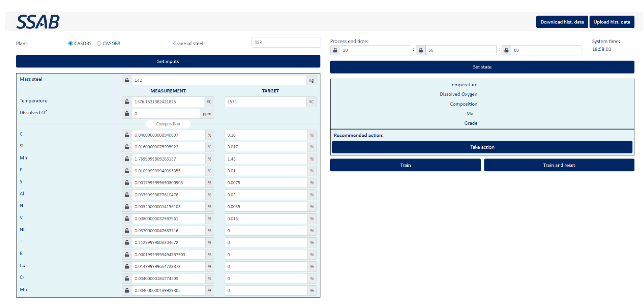Toggle the lock on process end seconds field
The width and height of the screenshot is (644, 306).
coord(506,50)
